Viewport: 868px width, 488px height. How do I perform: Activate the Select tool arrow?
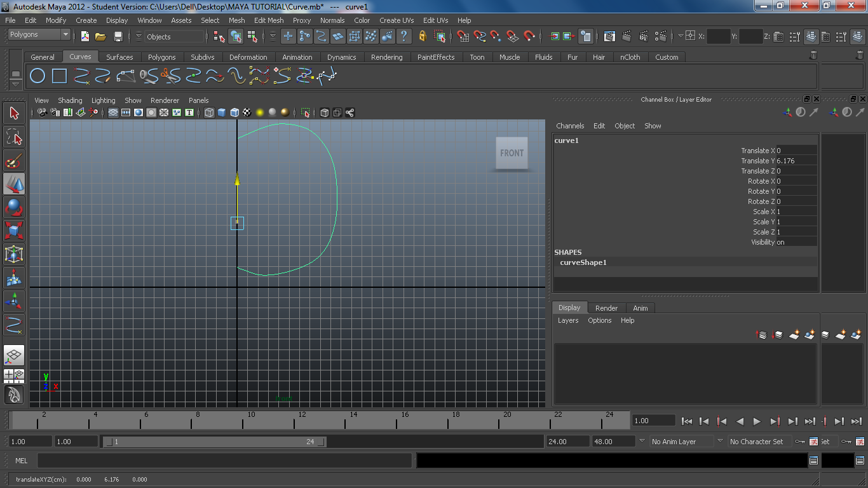click(x=14, y=114)
